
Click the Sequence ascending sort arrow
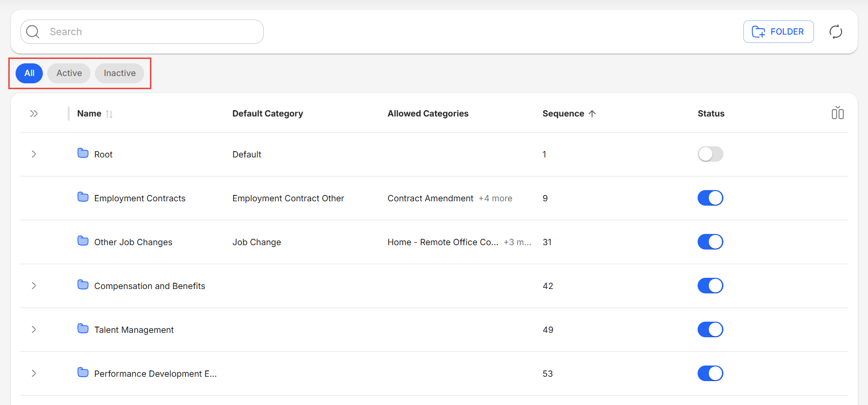(x=592, y=114)
